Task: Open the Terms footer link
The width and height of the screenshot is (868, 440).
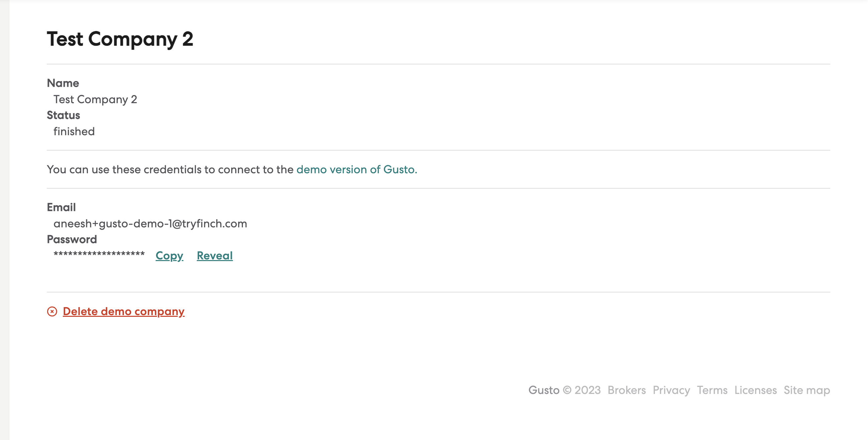Action: [x=712, y=390]
